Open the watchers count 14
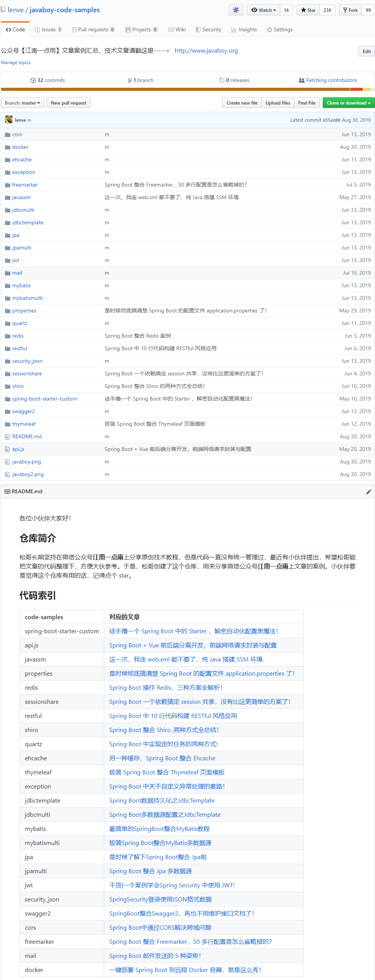Screen dimensions: 375x980 point(286,10)
